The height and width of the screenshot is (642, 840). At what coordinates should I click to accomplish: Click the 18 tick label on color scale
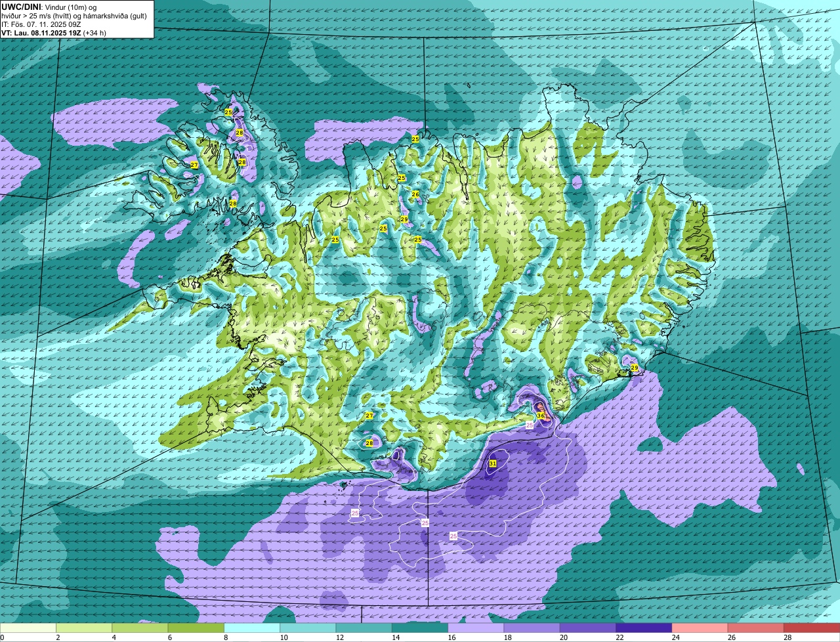point(507,637)
